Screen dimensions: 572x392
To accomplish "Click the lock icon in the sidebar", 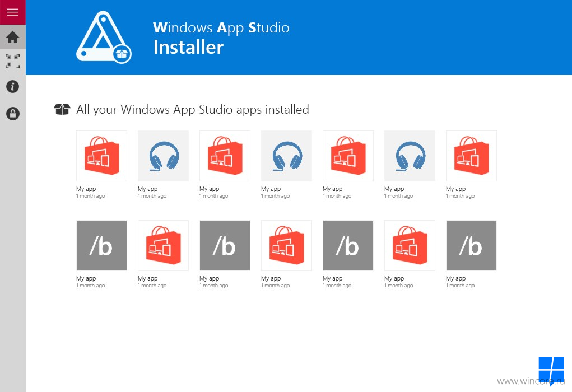I will click(x=12, y=114).
